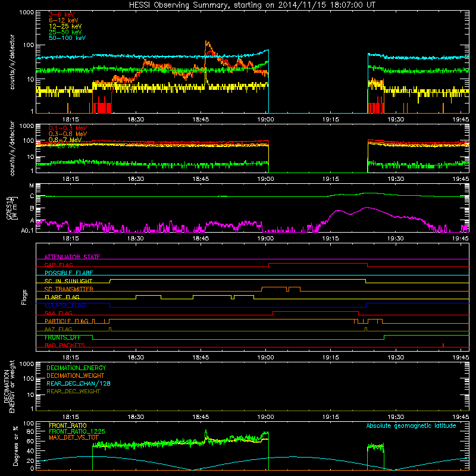The image size is (476, 476).
Task: Select the 3-6 keV legend label
Action: click(x=62, y=14)
